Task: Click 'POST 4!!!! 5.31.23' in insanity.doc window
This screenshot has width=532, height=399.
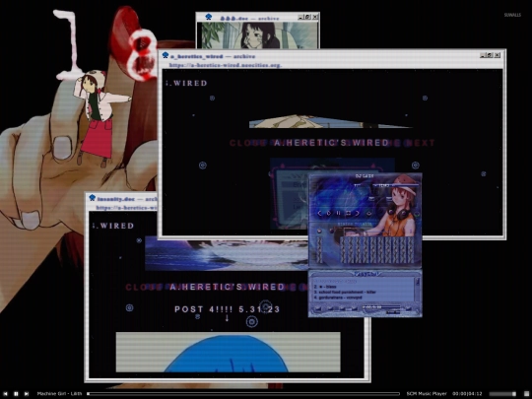Action: [227, 309]
